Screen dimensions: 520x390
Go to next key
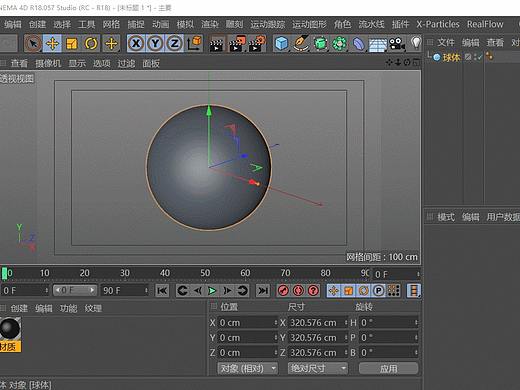click(242, 291)
